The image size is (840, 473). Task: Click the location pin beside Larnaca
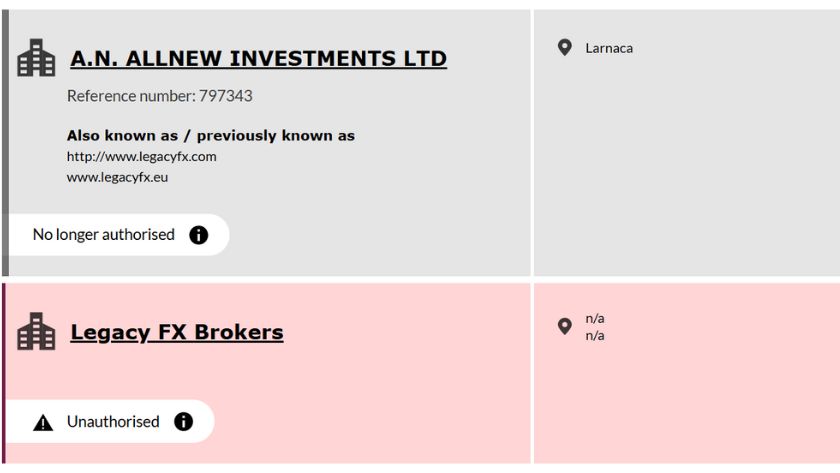564,47
